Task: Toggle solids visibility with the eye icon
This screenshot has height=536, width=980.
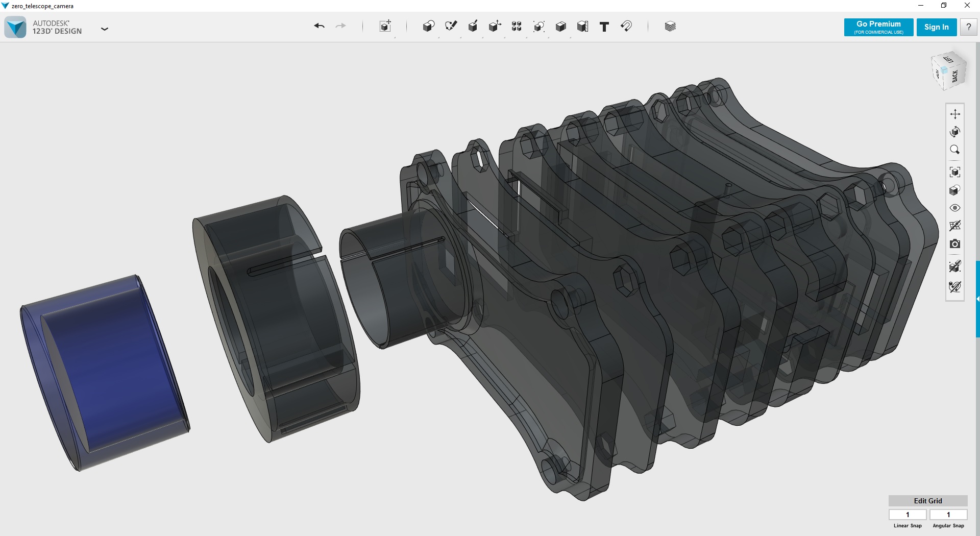Action: [x=955, y=208]
